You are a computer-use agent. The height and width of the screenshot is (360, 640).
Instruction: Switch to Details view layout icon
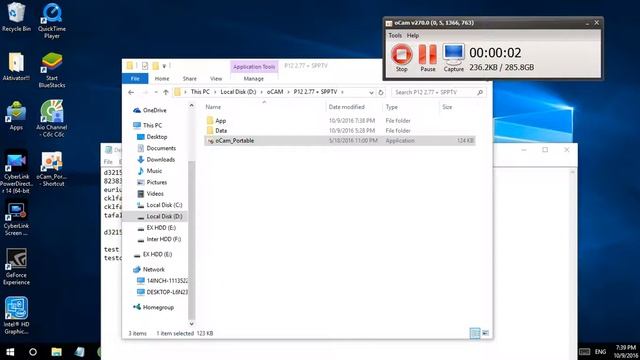pyautogui.click(x=475, y=333)
